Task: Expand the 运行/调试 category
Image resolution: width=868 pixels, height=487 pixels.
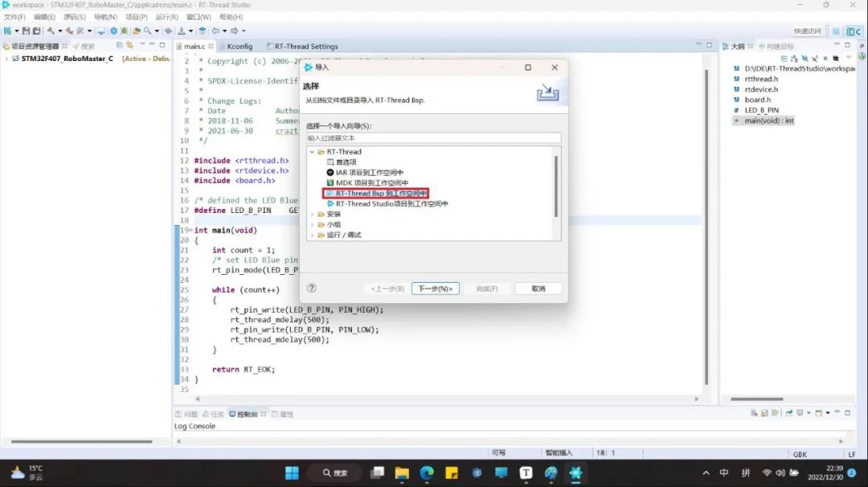Action: [x=313, y=235]
